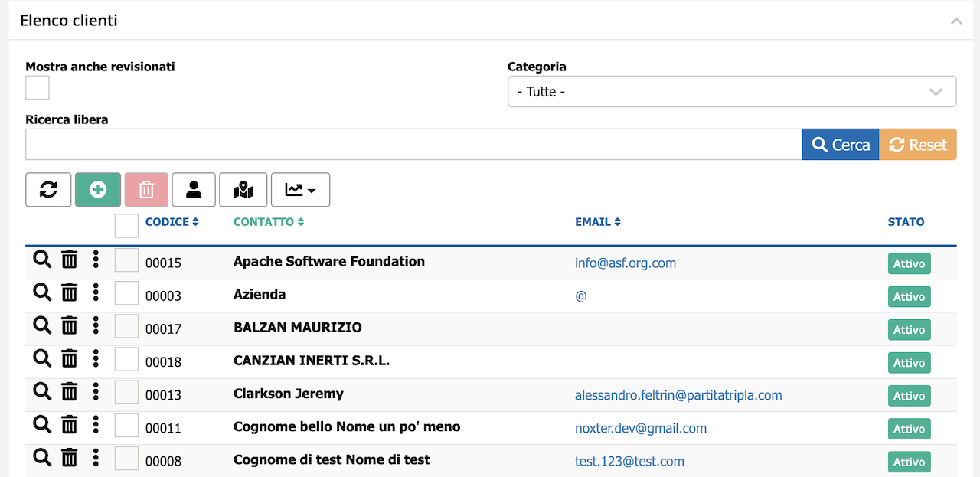Viewport: 980px width, 477px height.
Task: Open email link noxter.dev@gmail.com
Action: 641,428
